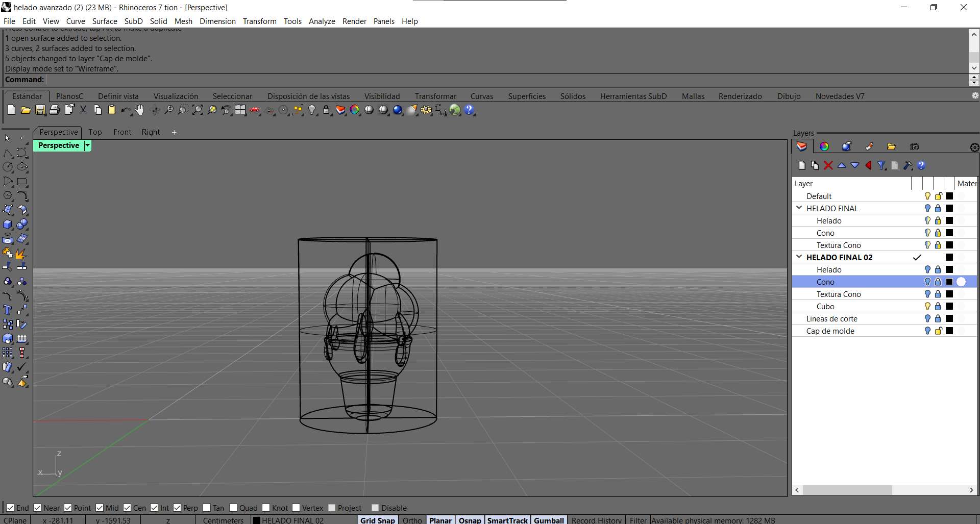Click Record History in the status bar
The width and height of the screenshot is (980, 524).
point(596,520)
